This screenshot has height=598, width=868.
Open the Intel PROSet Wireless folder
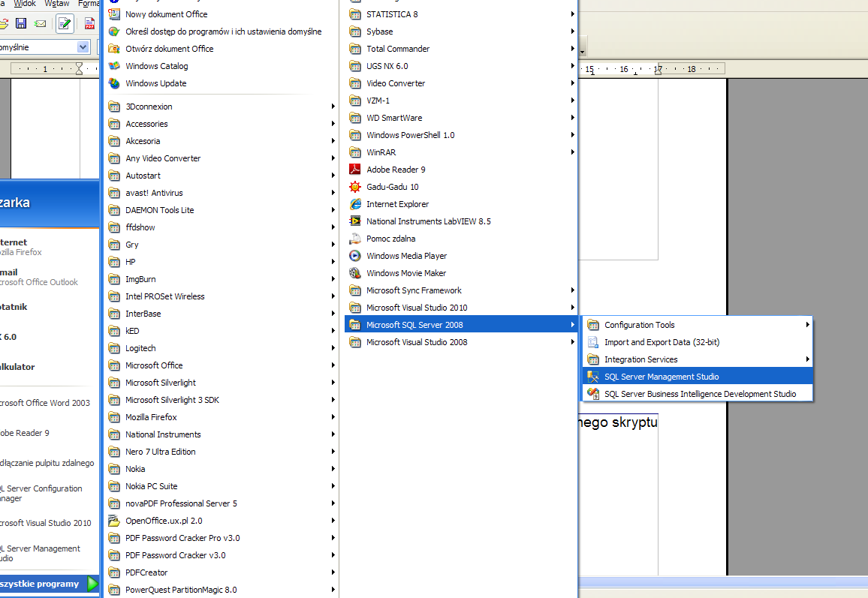point(222,296)
